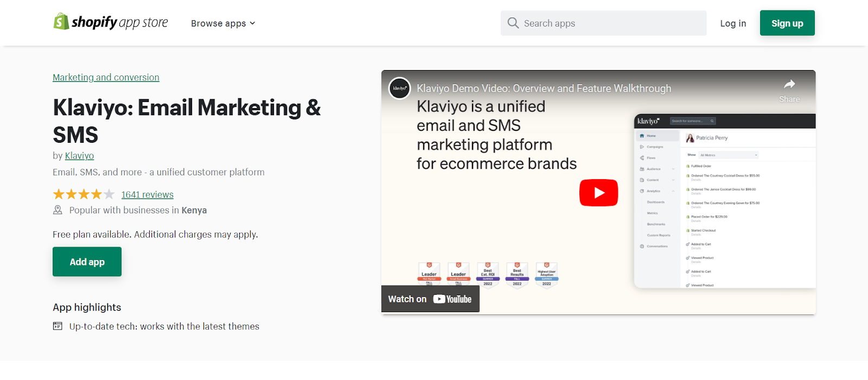
Task: Click the first Leader G2 badge
Action: tap(429, 274)
